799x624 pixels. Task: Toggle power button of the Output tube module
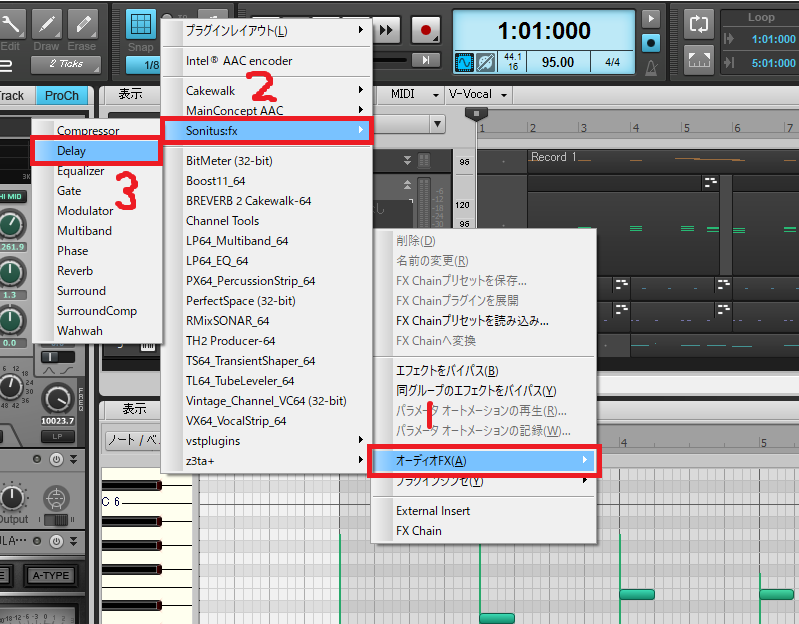click(x=56, y=459)
